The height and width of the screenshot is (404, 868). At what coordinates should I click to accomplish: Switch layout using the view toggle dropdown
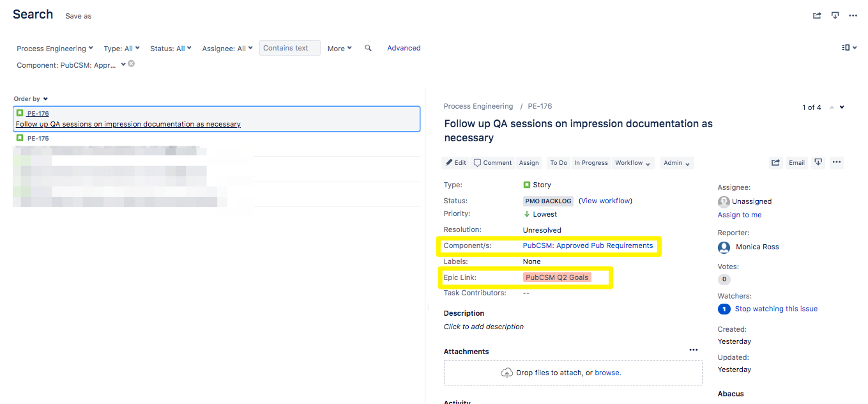849,47
